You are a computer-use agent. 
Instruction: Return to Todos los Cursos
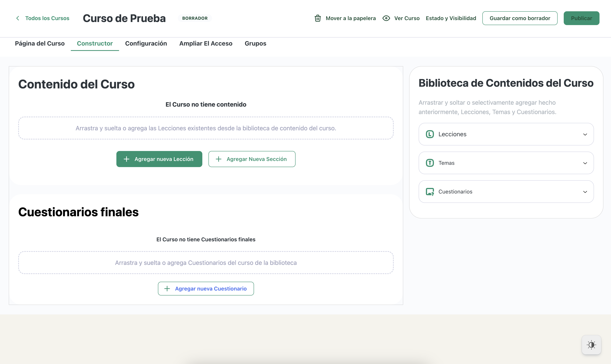47,18
